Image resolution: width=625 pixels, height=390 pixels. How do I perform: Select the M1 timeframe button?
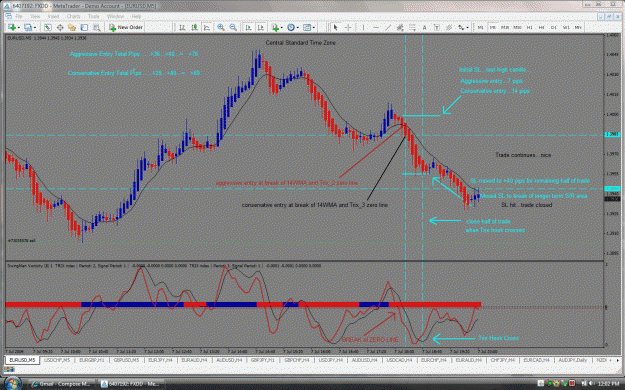481,27
